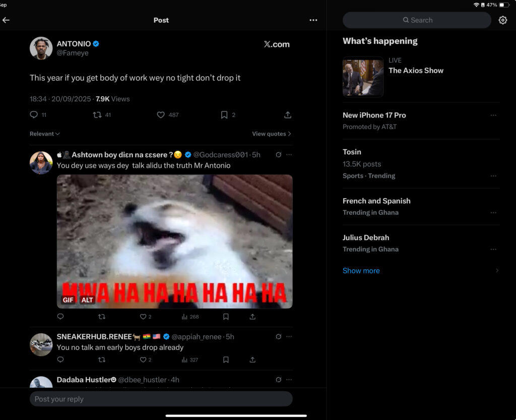Open The Axios Show live thumbnail

point(363,77)
